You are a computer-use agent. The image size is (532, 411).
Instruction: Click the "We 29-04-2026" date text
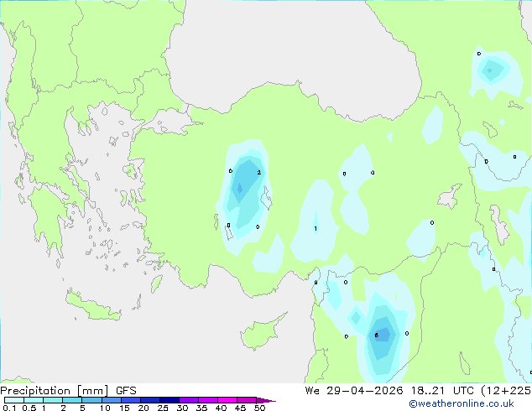(x=354, y=391)
